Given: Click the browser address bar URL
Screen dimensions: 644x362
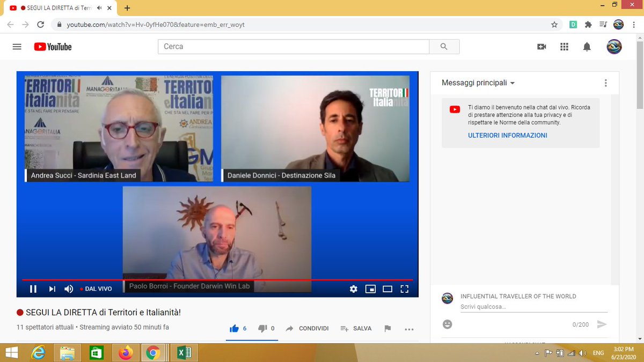Looking at the screenshot, I should [x=155, y=25].
